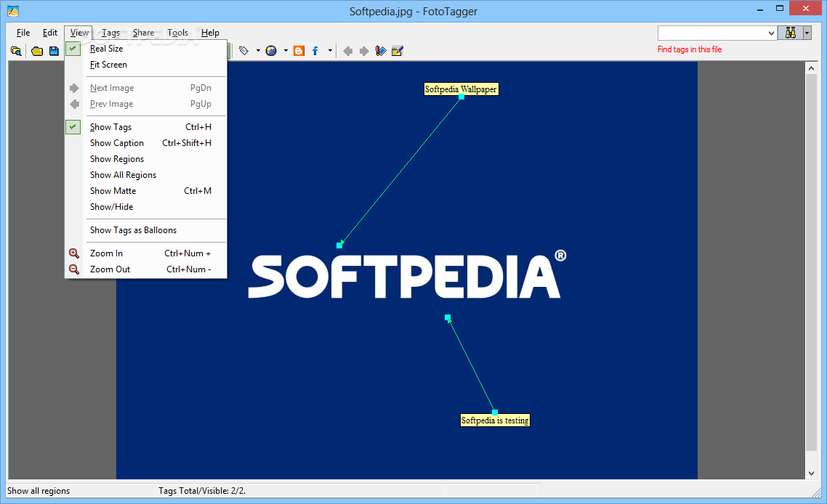
Task: Maximize the FotoTagger window
Action: click(780, 9)
